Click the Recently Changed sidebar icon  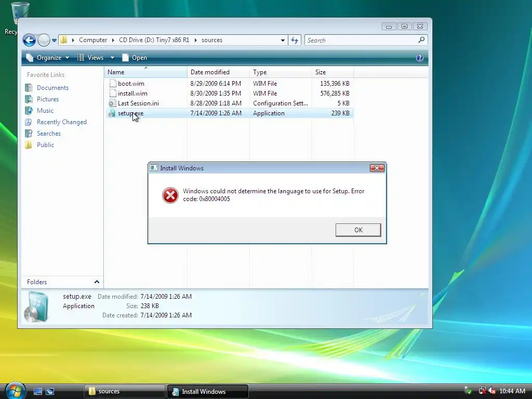(29, 122)
